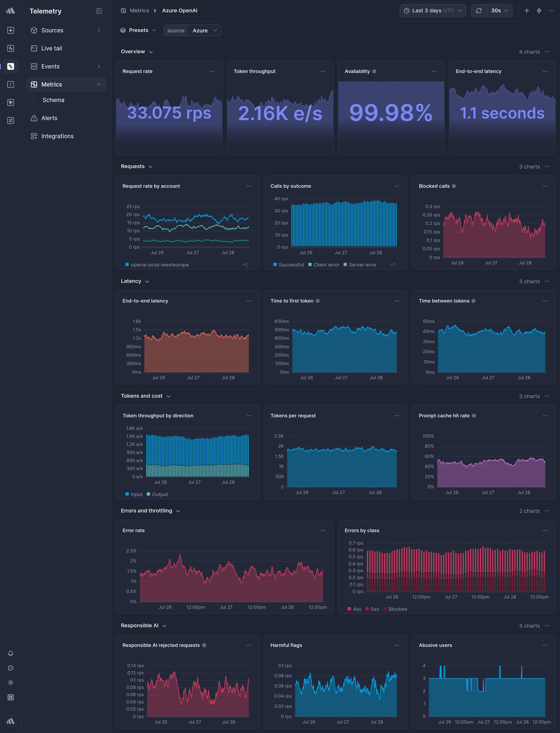Toggle the Blocked legend series
560x733 pixels.
(395, 609)
